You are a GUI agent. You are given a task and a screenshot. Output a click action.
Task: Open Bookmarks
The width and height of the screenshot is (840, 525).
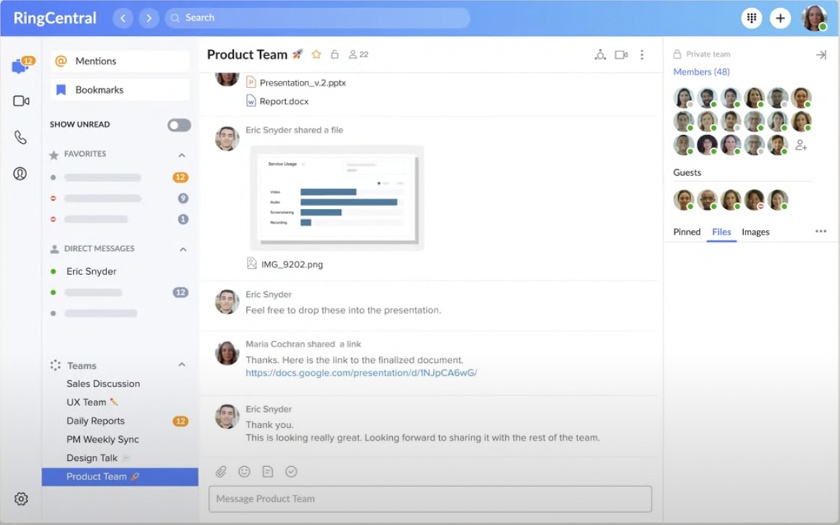click(120, 90)
